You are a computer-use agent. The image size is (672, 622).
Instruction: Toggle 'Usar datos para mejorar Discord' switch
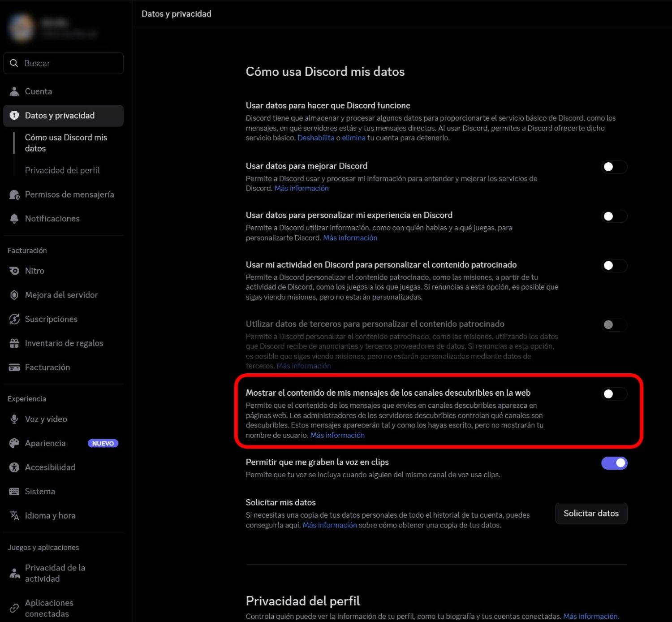[614, 167]
